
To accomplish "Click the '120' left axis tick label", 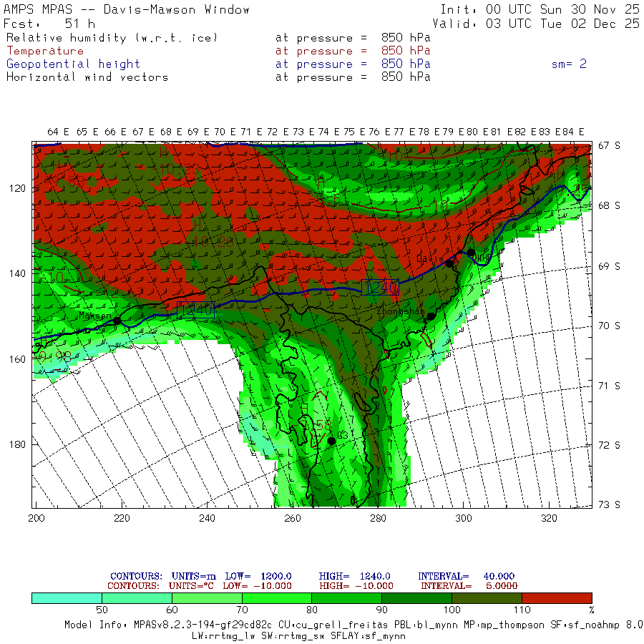I will tap(17, 188).
